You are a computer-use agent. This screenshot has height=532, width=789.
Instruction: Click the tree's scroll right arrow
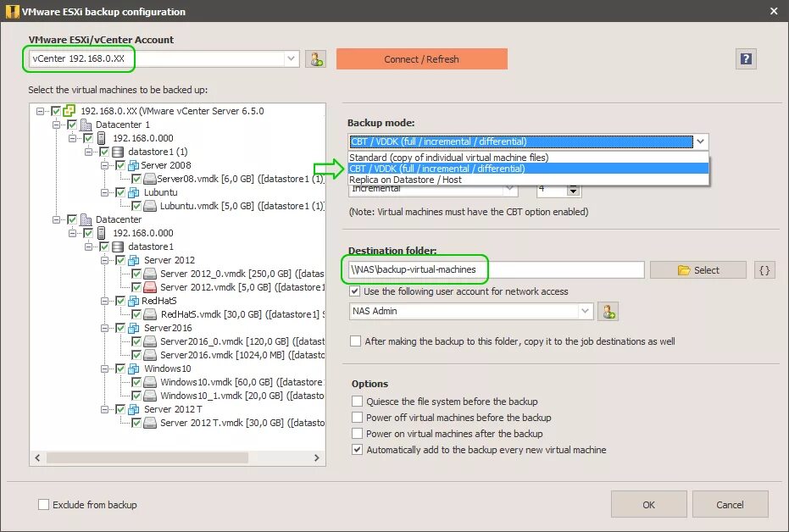click(316, 457)
